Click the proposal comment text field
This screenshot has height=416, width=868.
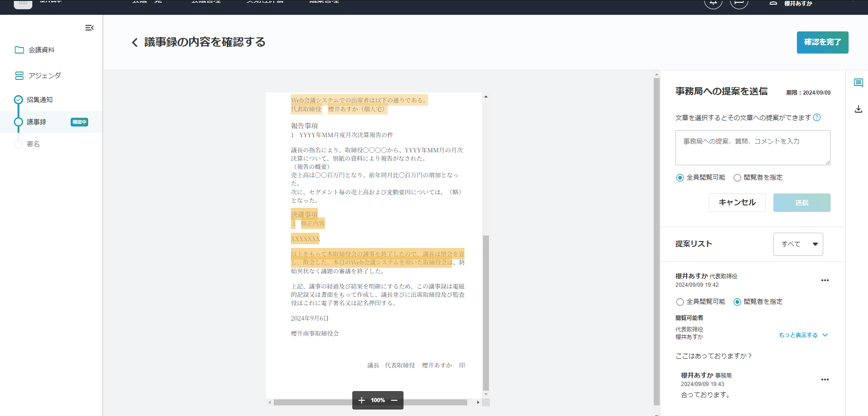click(x=753, y=148)
